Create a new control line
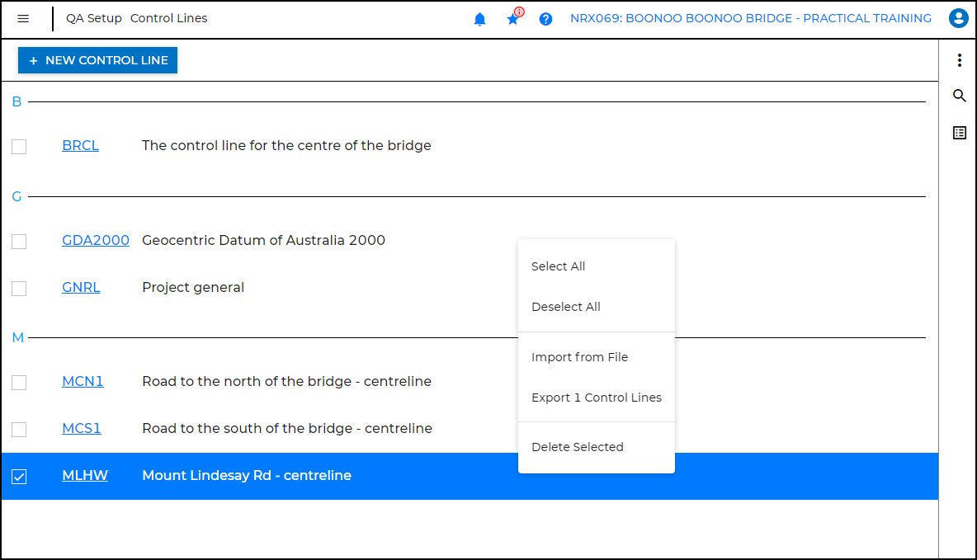This screenshot has width=977, height=560. (98, 60)
